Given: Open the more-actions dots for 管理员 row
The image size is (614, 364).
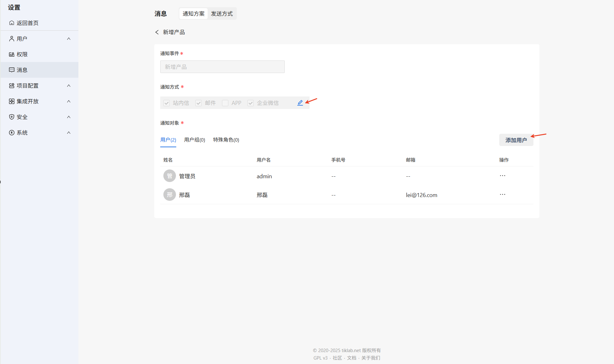Looking at the screenshot, I should tap(502, 176).
